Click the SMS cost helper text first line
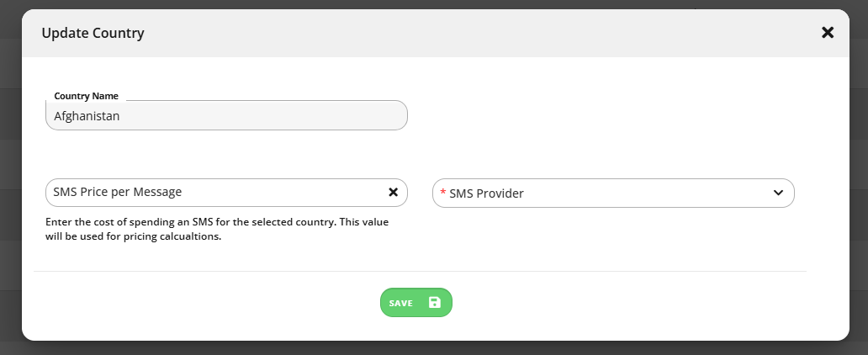Screen dimensions: 868x355 coord(217,222)
